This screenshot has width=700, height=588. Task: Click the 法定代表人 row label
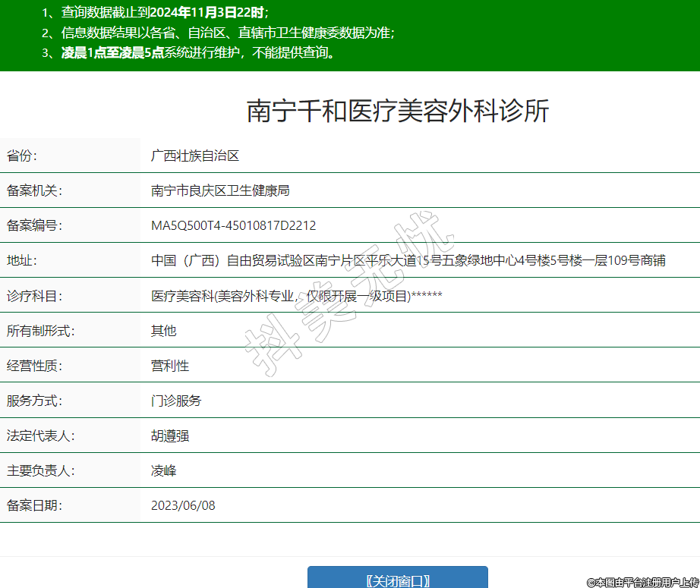click(x=40, y=435)
